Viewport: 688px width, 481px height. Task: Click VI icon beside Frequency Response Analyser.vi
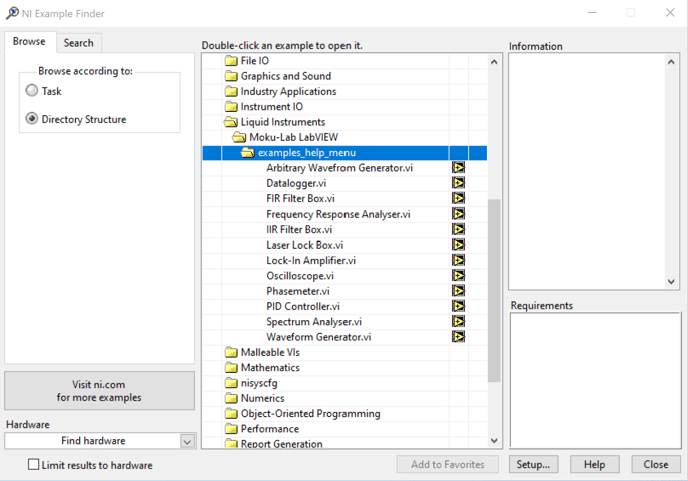click(459, 214)
